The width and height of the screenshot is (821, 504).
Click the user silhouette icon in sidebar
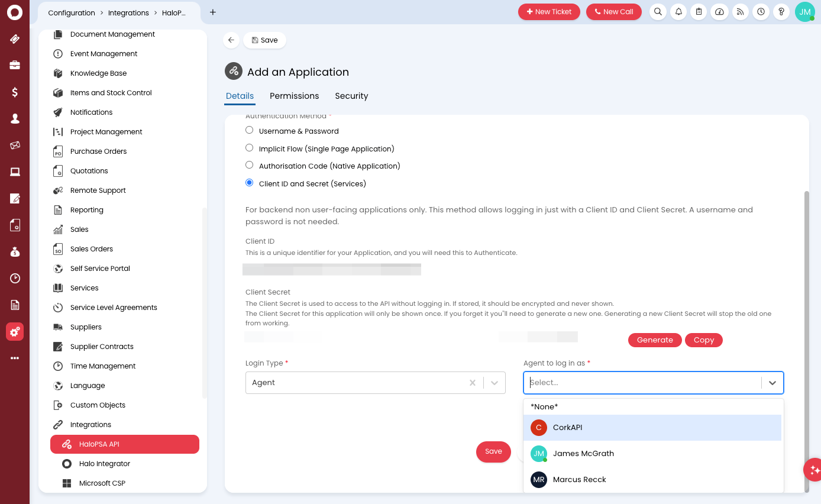pos(15,118)
